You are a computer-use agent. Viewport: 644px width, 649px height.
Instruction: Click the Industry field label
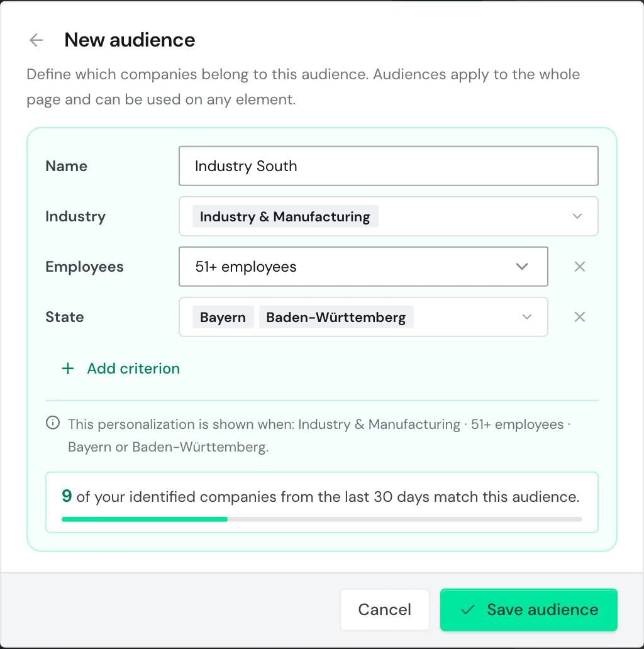pyautogui.click(x=75, y=216)
